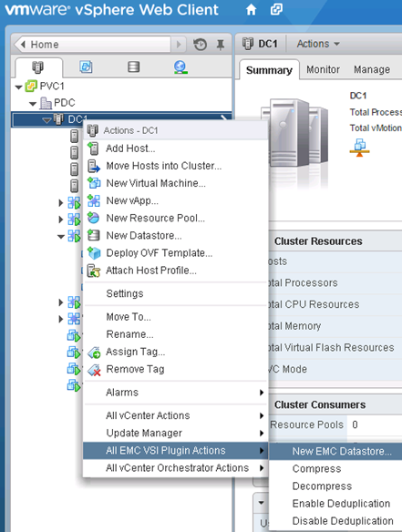Click the Assign Tag icon

pos(95,353)
